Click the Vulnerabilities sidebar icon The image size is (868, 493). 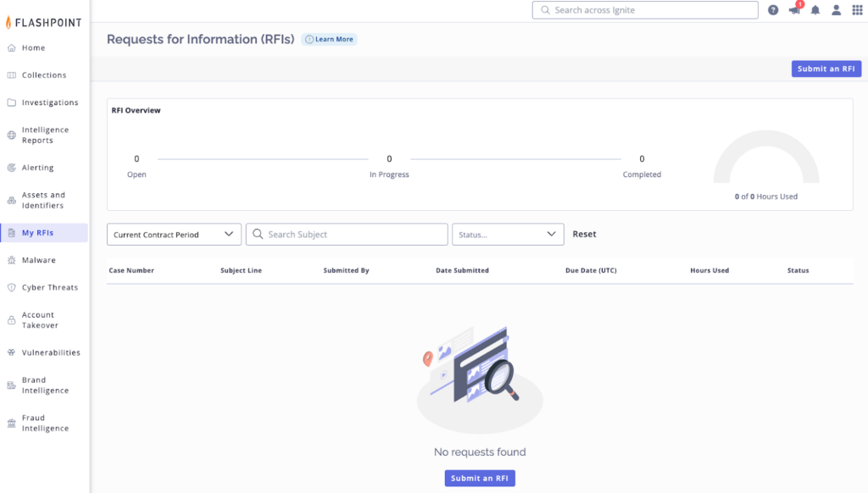point(12,352)
